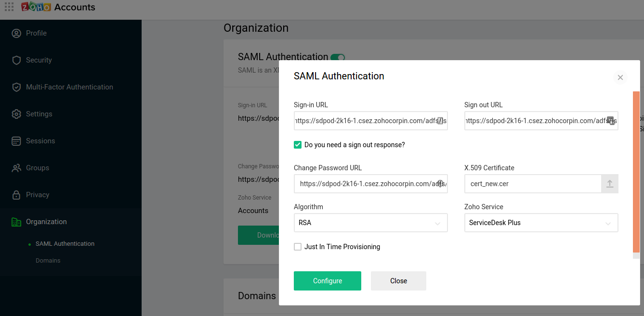
Task: Click the Multi-Factor Authentication shield icon
Action: [16, 87]
